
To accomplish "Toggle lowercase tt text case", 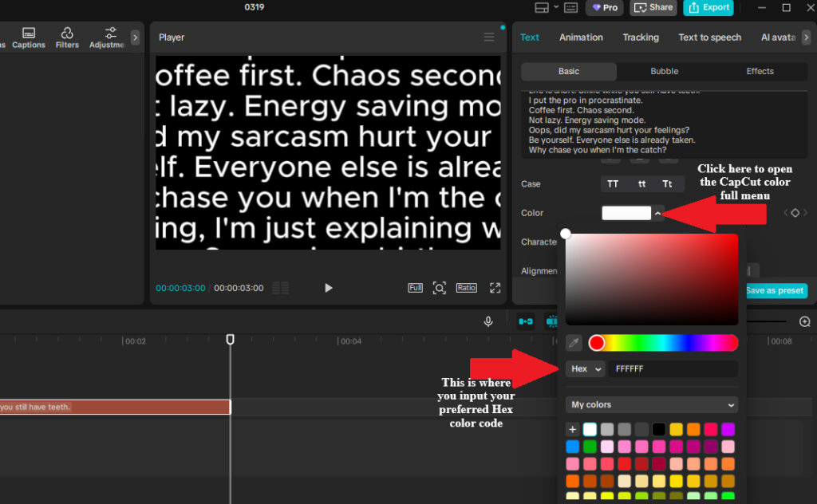I will (x=642, y=183).
